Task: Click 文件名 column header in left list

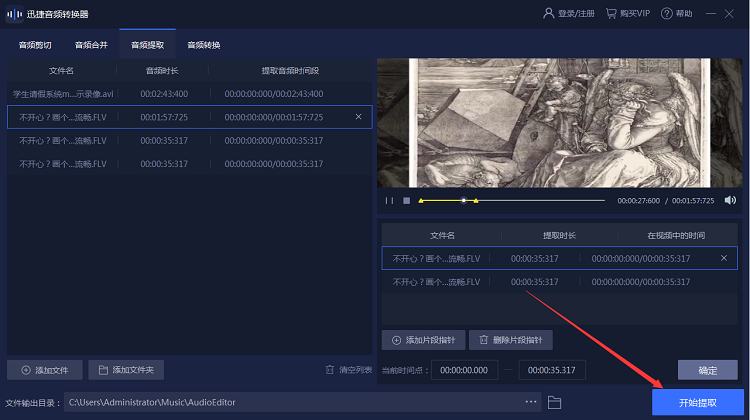Action: [x=61, y=71]
